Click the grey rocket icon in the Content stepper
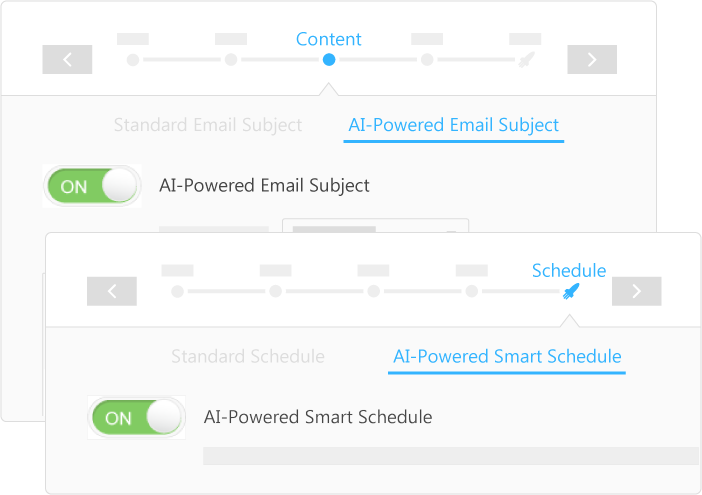This screenshot has height=495, width=702. click(526, 60)
